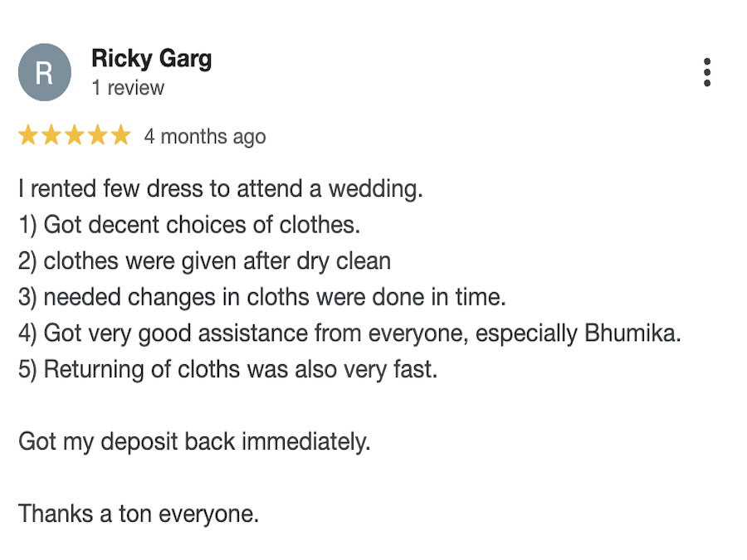The height and width of the screenshot is (560, 747).
Task: Click the round R profile avatar
Action: click(x=45, y=72)
